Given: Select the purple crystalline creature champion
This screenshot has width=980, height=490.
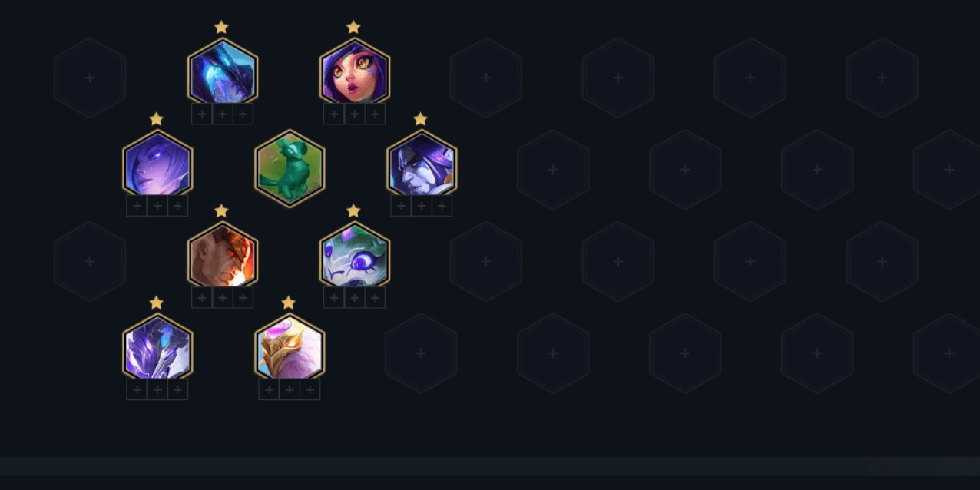Looking at the screenshot, I should (157, 347).
